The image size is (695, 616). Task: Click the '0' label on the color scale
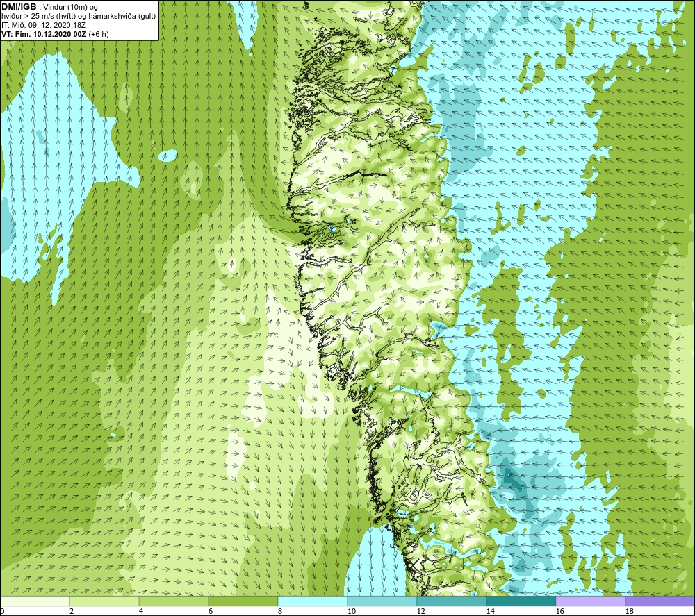tap(3, 612)
